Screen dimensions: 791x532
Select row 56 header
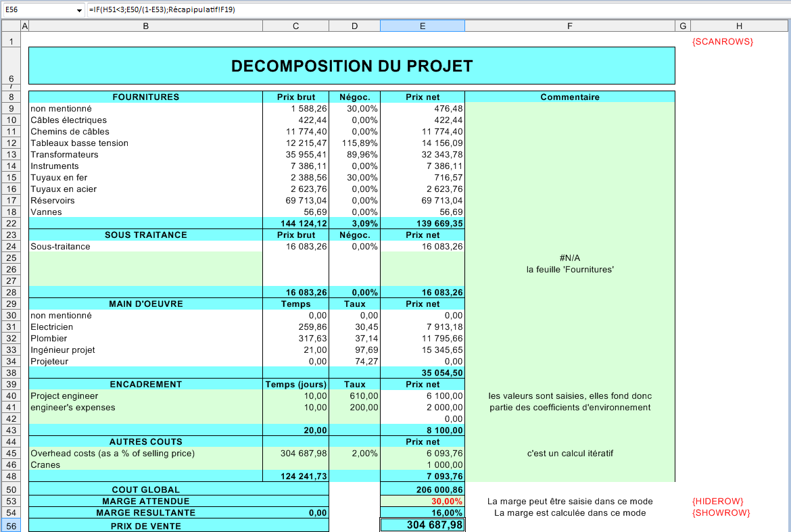[x=11, y=526]
